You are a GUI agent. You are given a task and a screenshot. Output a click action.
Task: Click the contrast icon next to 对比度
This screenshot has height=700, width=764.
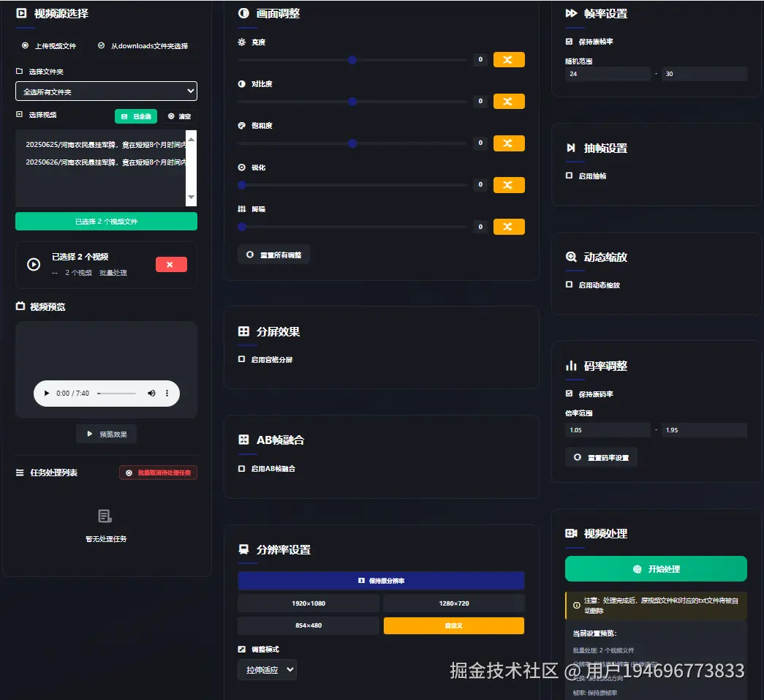point(241,84)
